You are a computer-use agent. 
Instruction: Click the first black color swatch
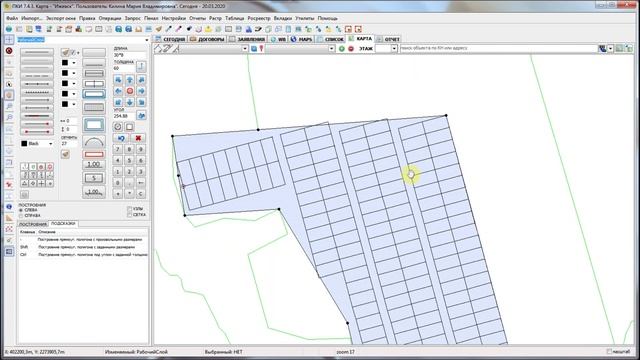(65, 63)
